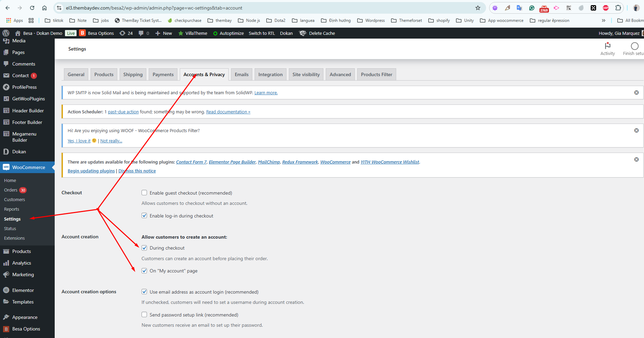Image resolution: width=644 pixels, height=338 pixels.
Task: Open Besa - Dokan Demo site menu
Action: point(39,33)
